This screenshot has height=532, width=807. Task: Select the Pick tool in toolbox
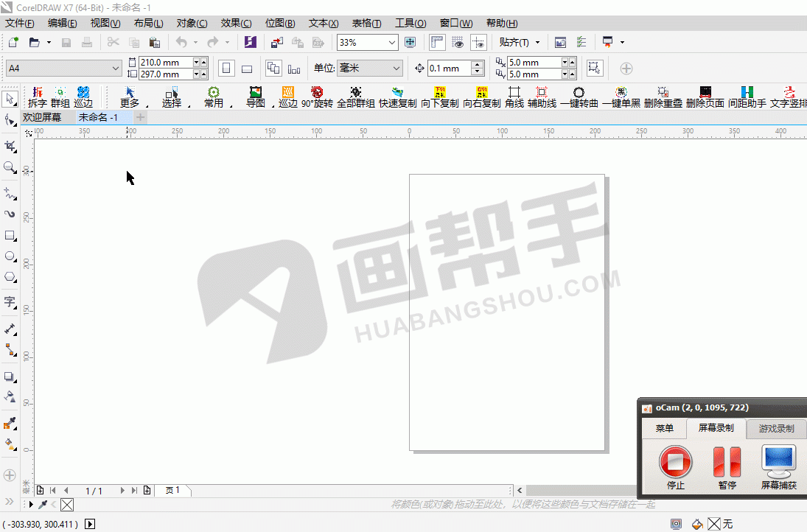pos(10,99)
